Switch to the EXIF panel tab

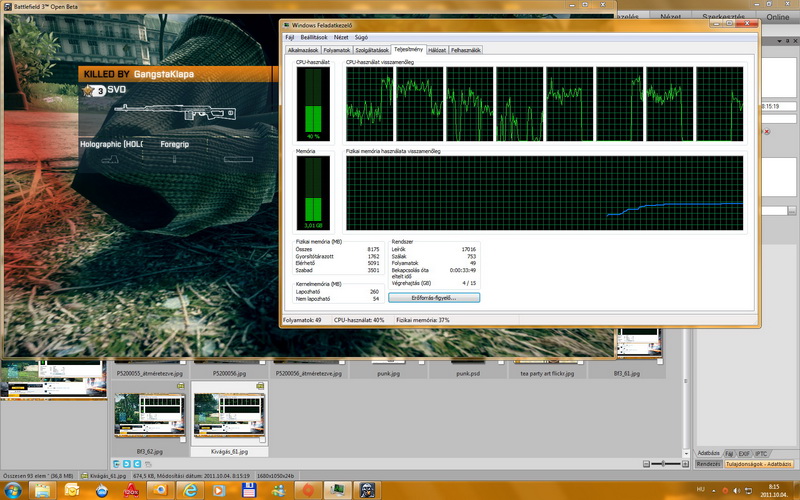click(x=744, y=454)
